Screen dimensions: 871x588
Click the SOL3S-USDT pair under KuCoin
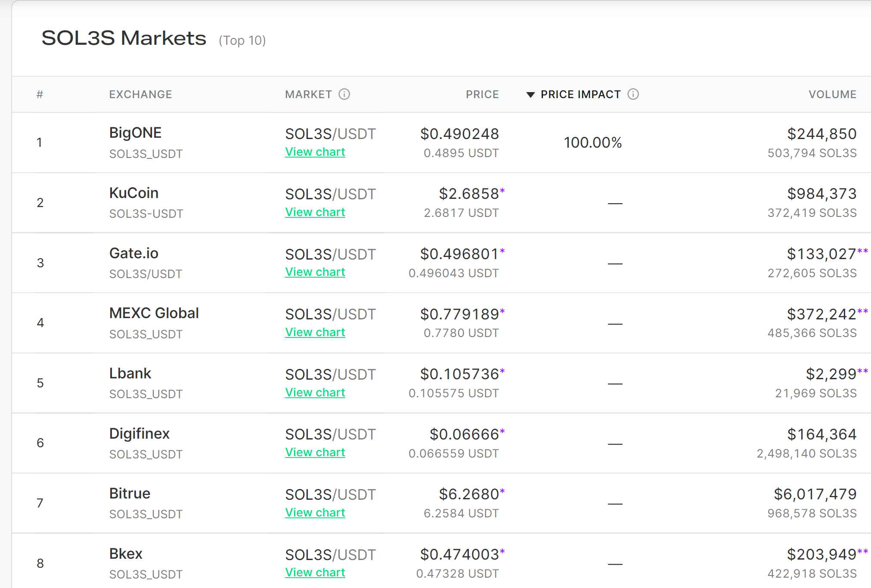[146, 214]
